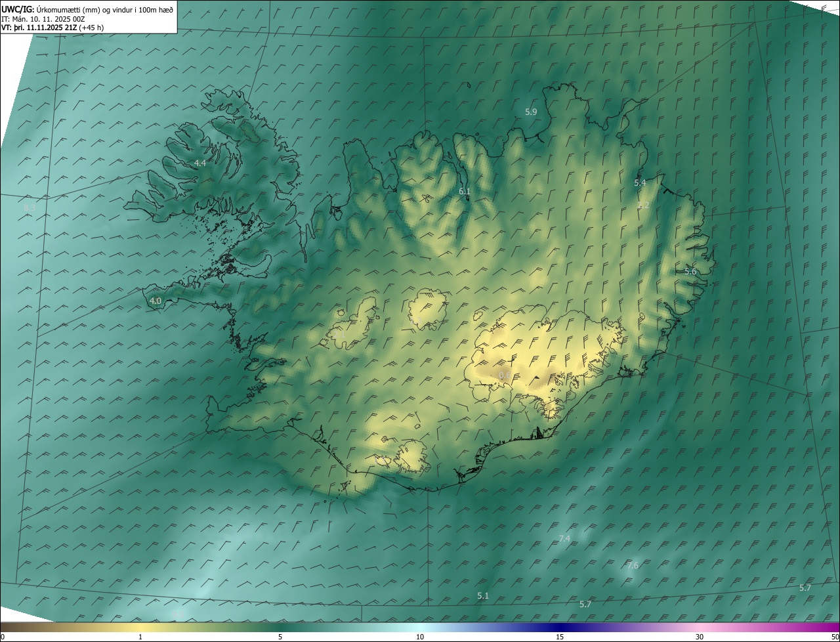
Task: Click the map value label 5.1
Action: coord(483,596)
